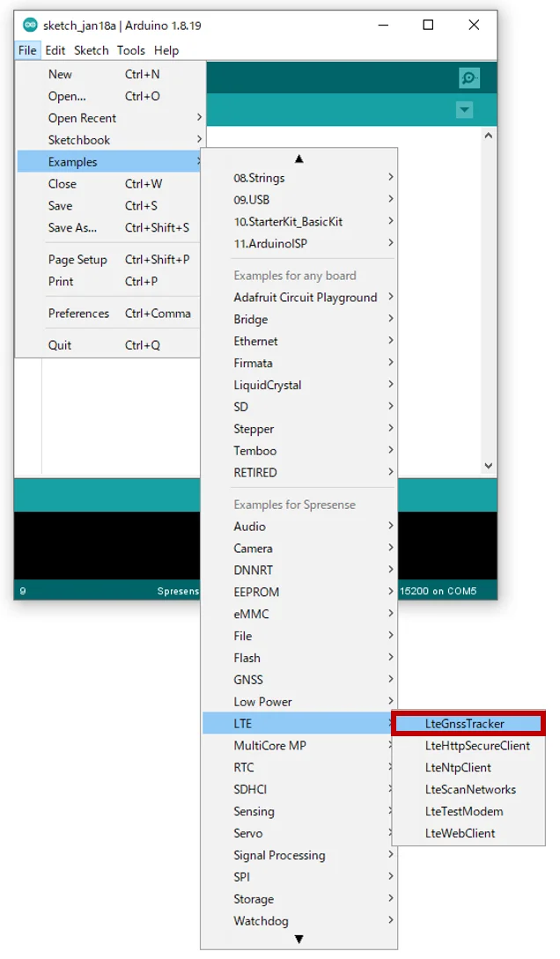Expand Adafruit Circuit Playground examples
The height and width of the screenshot is (959, 560).
pos(305,298)
